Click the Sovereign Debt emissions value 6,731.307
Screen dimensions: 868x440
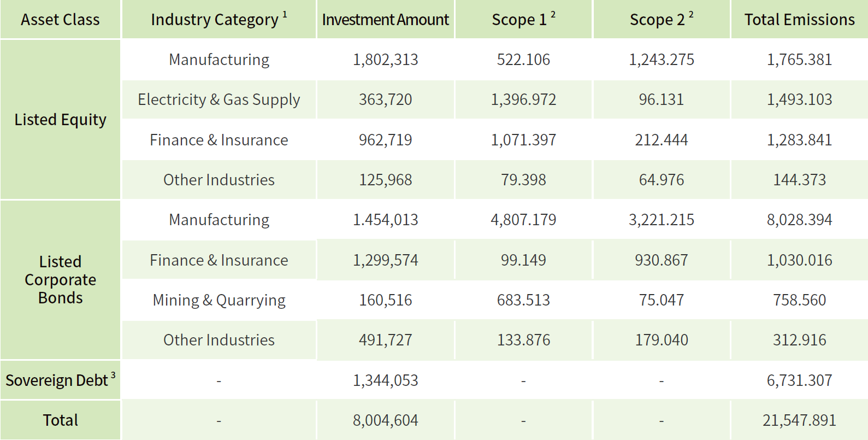coord(799,380)
